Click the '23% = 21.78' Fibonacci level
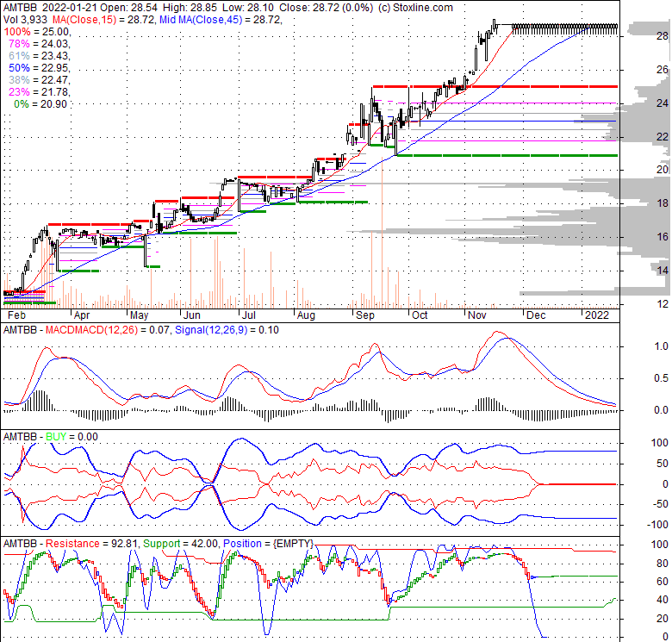Screen dimensions: 672x642 [39, 91]
